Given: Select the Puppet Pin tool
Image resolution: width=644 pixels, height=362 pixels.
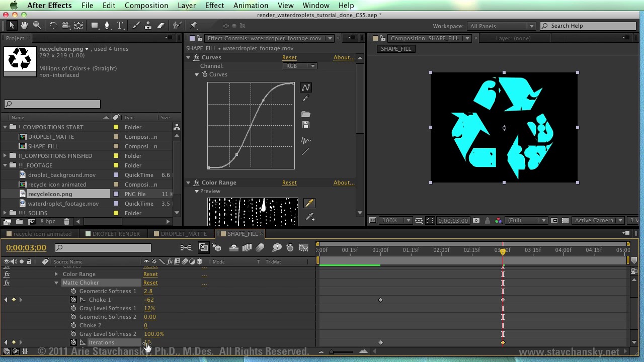Looking at the screenshot, I should pyautogui.click(x=194, y=25).
